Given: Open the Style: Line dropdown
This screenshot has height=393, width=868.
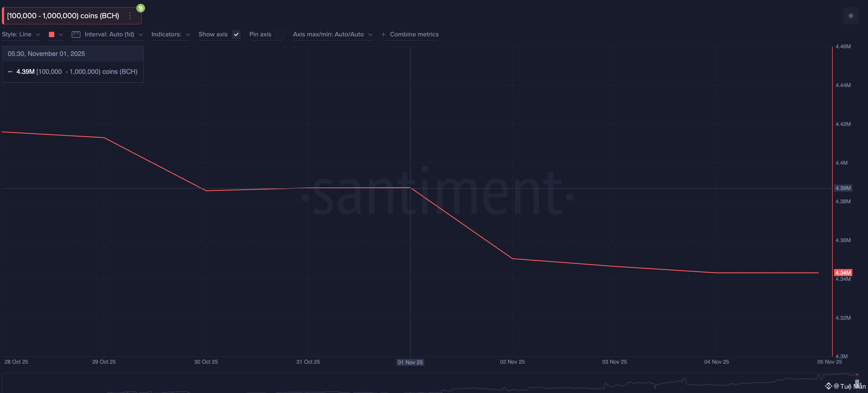Looking at the screenshot, I should pos(21,34).
